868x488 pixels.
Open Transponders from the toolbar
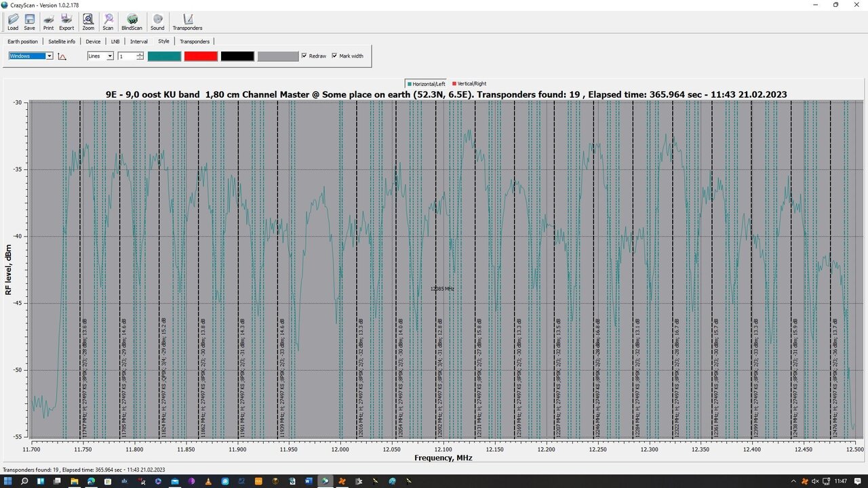coord(187,22)
